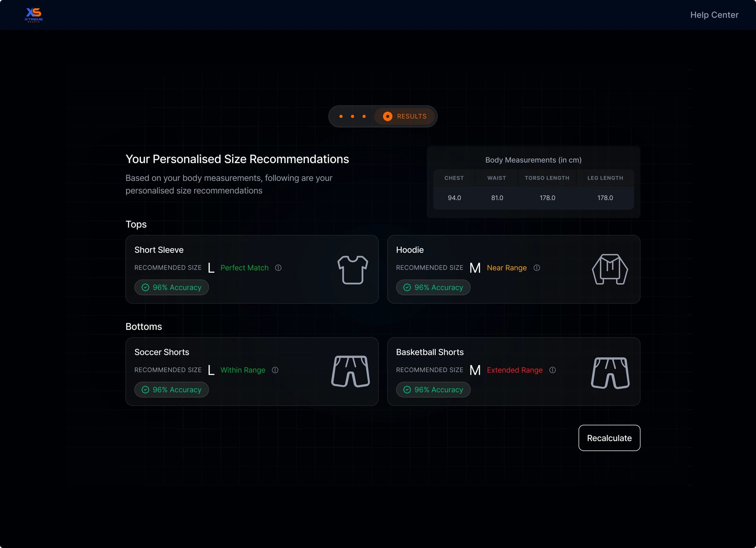Click the Xtreme Sports logo
The width and height of the screenshot is (756, 548).
click(x=34, y=15)
